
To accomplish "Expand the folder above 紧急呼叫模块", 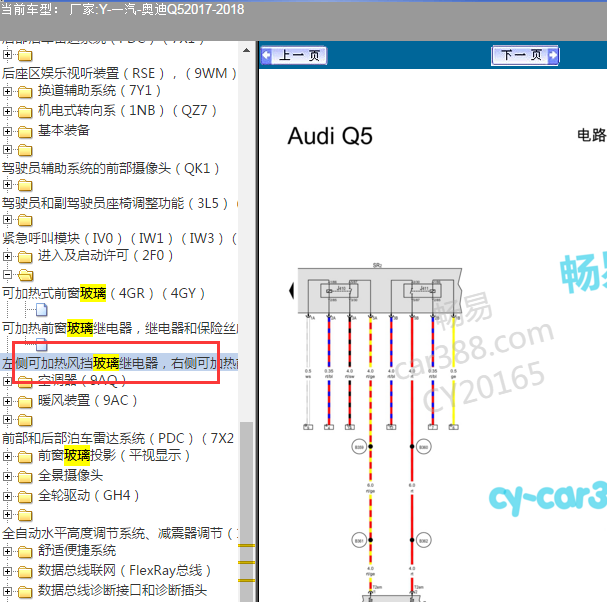I will point(7,220).
